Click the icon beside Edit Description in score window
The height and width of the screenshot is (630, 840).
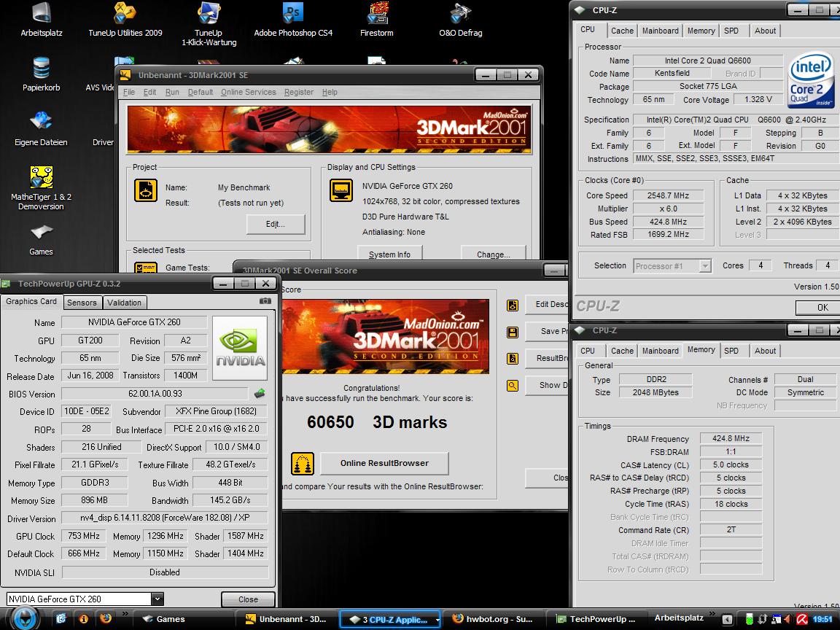pos(513,306)
